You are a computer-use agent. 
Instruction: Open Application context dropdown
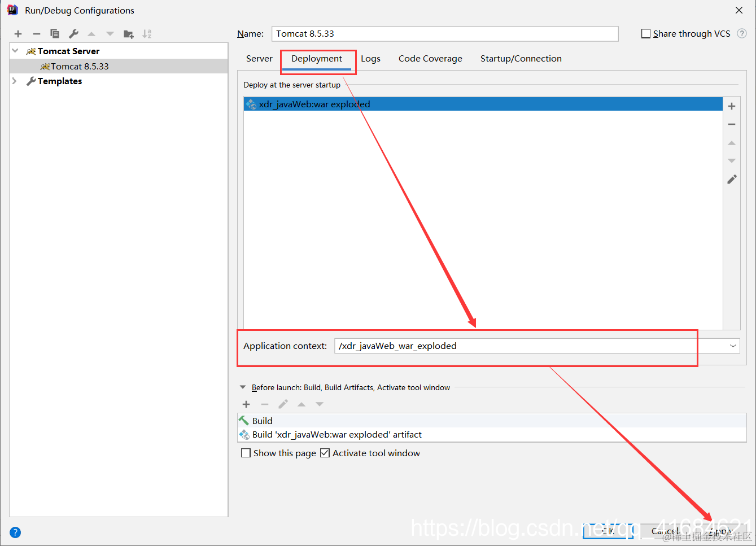pos(733,346)
